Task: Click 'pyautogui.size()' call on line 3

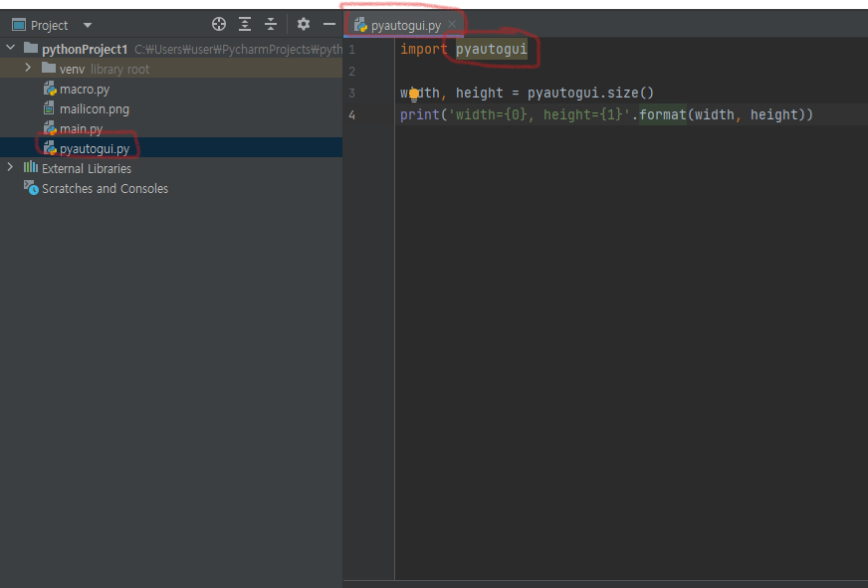Action: 590,93
